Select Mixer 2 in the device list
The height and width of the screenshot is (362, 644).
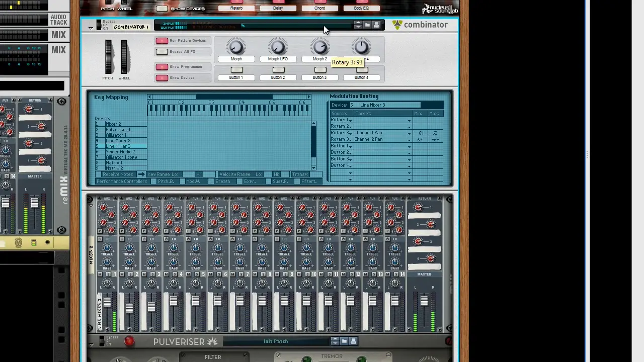pos(121,124)
